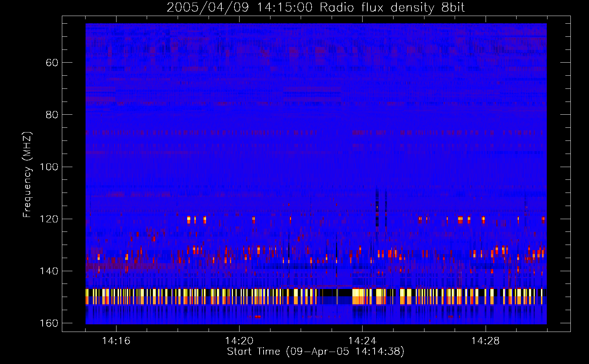Click the 14:28 time tick label
The height and width of the screenshot is (364, 589).
(x=486, y=341)
